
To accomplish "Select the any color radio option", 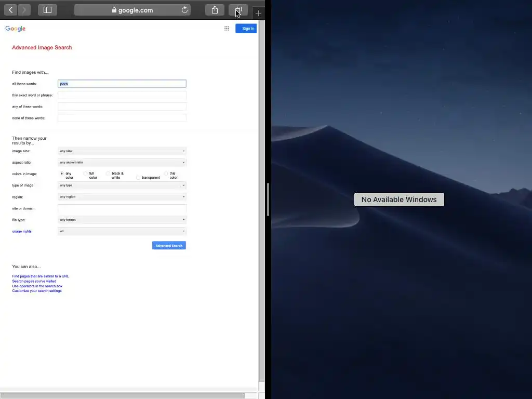I will click(x=62, y=174).
